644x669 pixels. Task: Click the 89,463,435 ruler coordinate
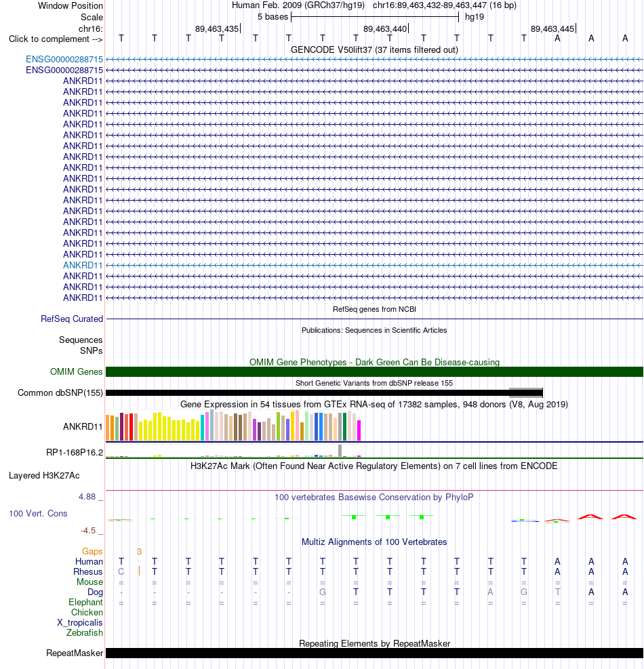point(217,29)
